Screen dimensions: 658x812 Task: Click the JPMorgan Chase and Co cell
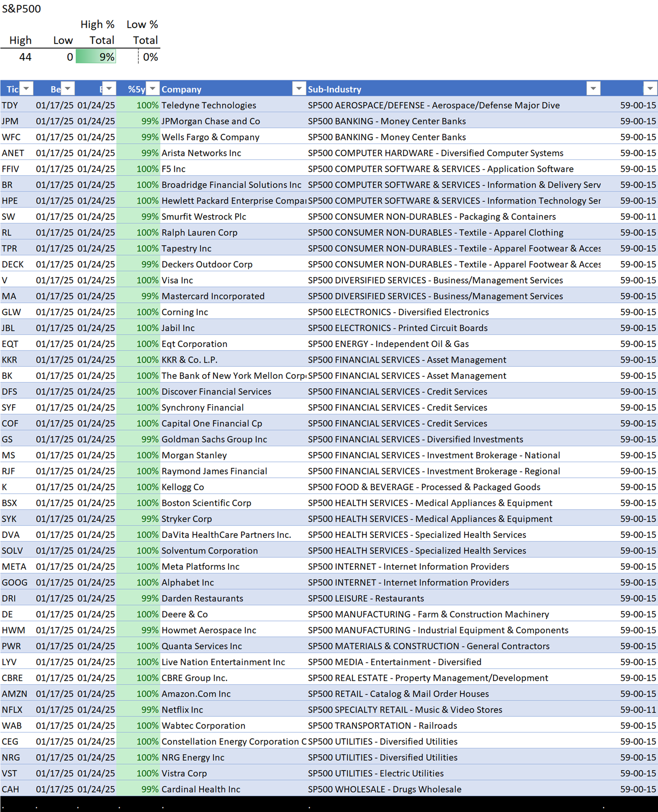click(x=211, y=121)
